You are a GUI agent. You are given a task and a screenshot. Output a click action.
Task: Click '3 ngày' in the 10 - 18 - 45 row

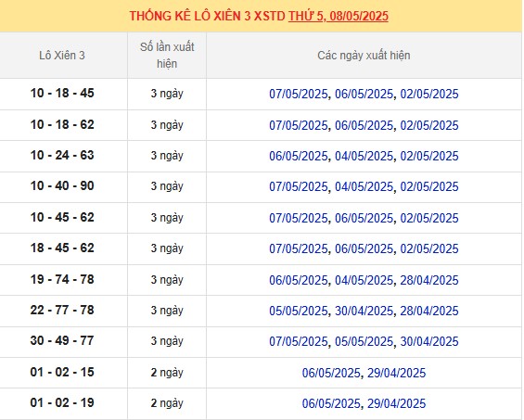167,94
